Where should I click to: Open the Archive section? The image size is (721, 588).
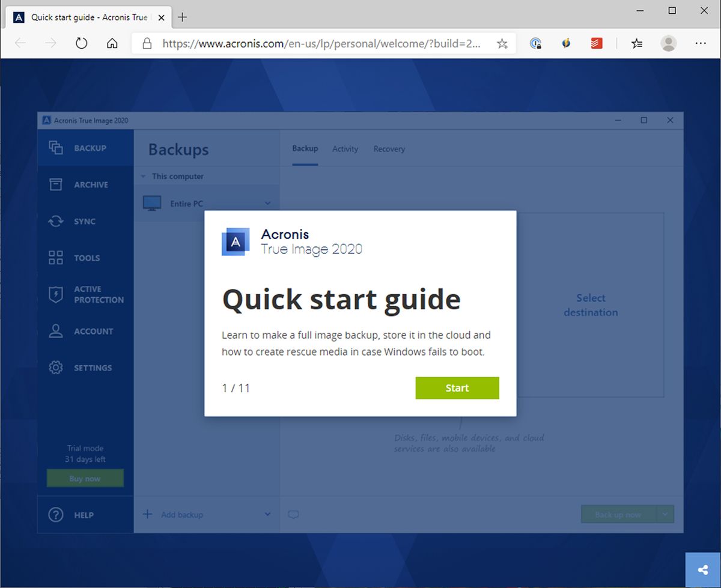click(85, 184)
